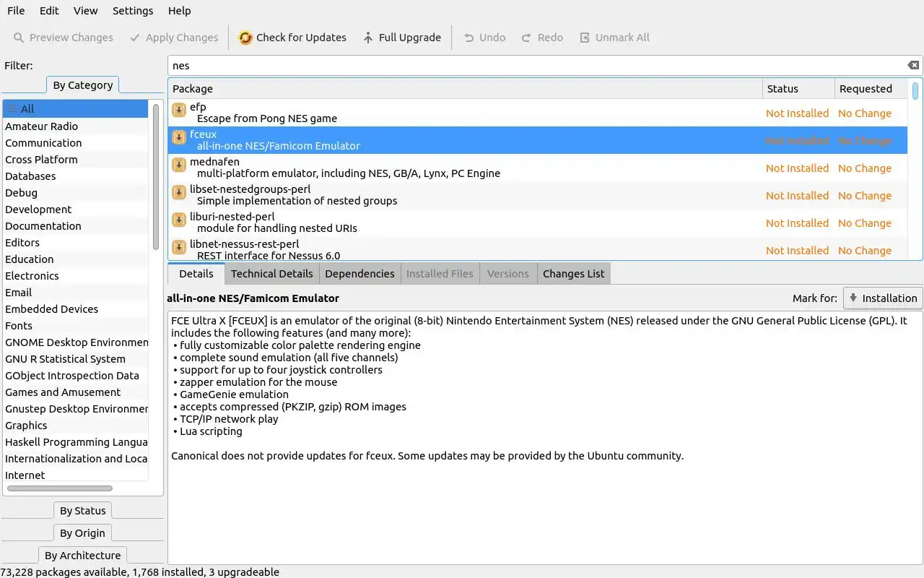The width and height of the screenshot is (924, 578).
Task: Open the Help menu
Action: (x=180, y=11)
